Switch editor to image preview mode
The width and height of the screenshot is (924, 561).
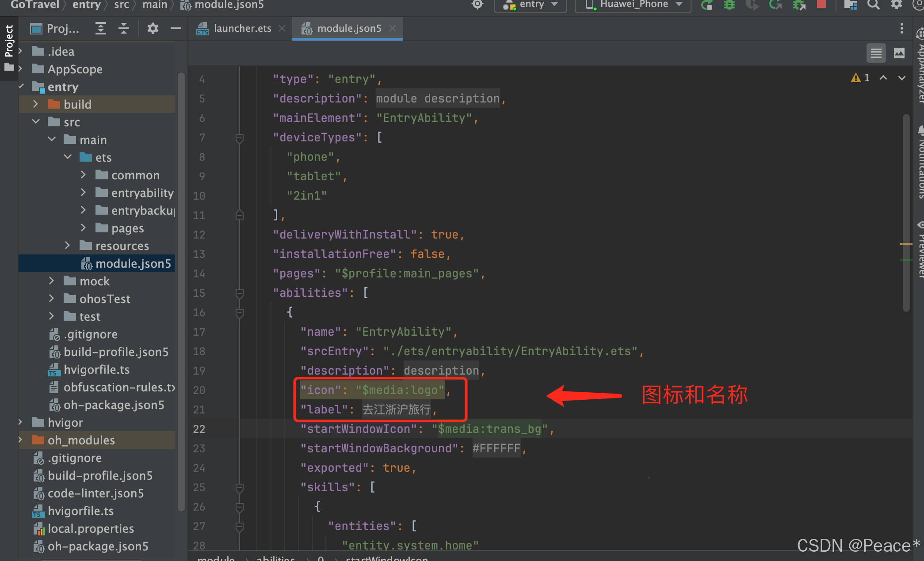pyautogui.click(x=899, y=53)
